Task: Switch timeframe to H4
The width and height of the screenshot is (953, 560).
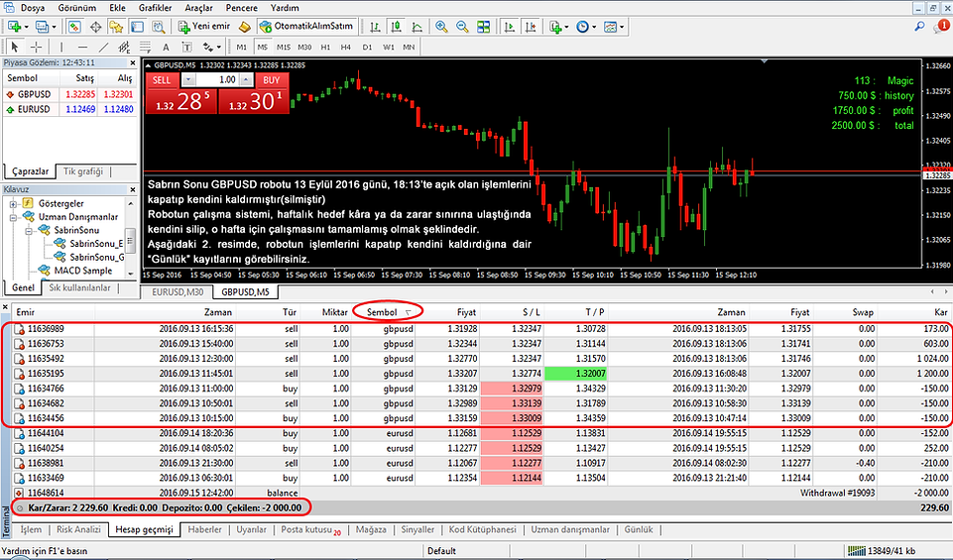Action: [346, 47]
